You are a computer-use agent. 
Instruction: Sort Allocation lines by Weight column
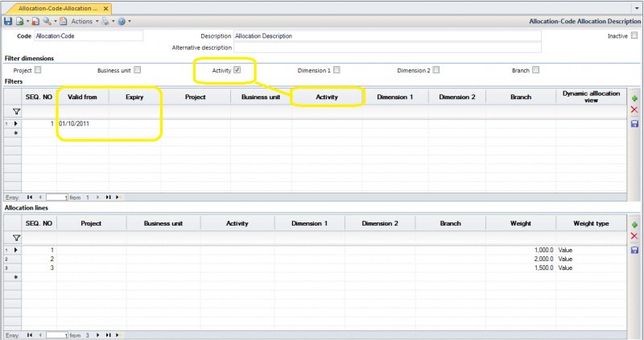[x=521, y=223]
